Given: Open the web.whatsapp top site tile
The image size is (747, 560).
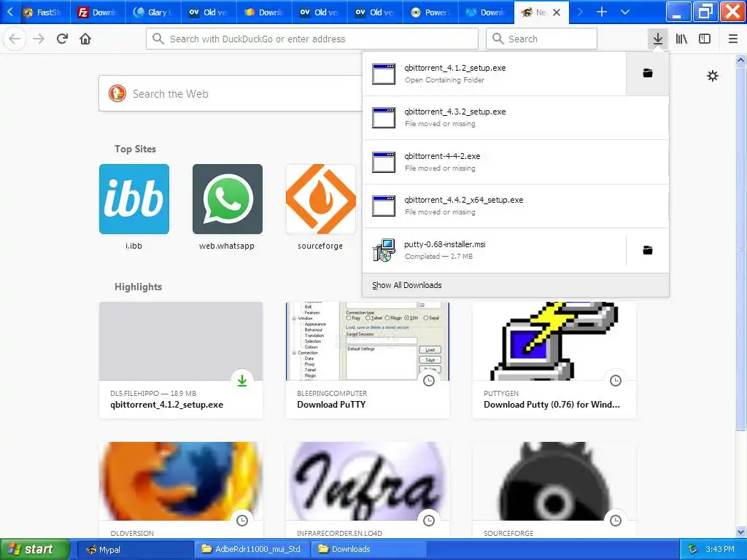Looking at the screenshot, I should pyautogui.click(x=228, y=199).
